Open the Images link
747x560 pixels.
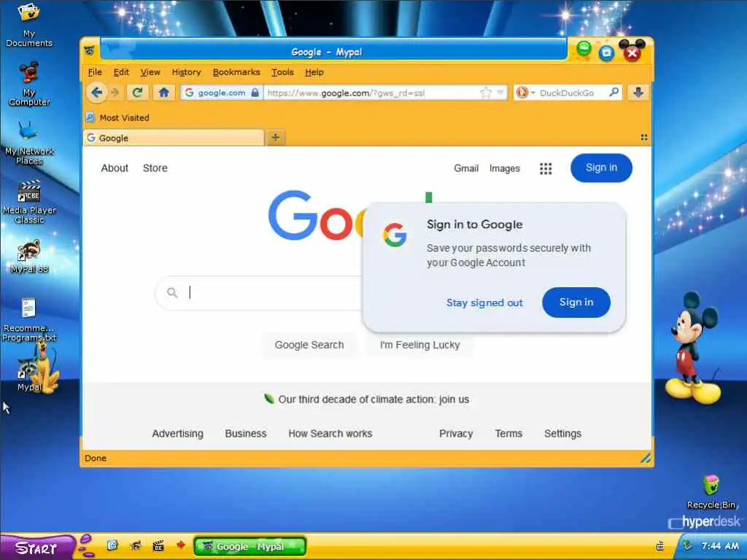(x=505, y=168)
